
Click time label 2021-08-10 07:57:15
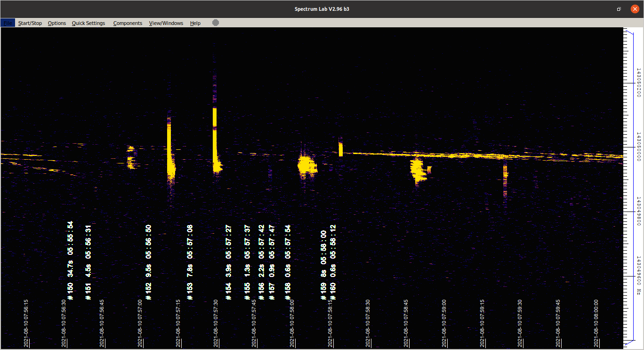click(x=178, y=323)
